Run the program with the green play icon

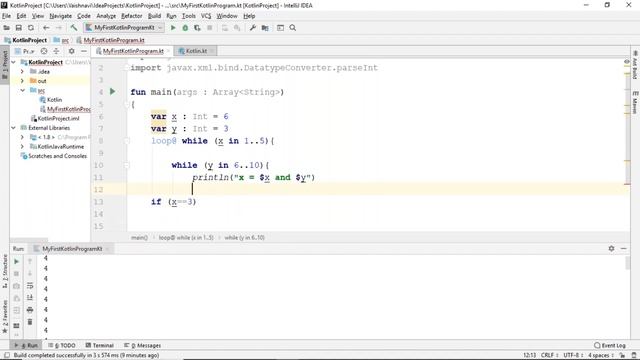click(173, 28)
